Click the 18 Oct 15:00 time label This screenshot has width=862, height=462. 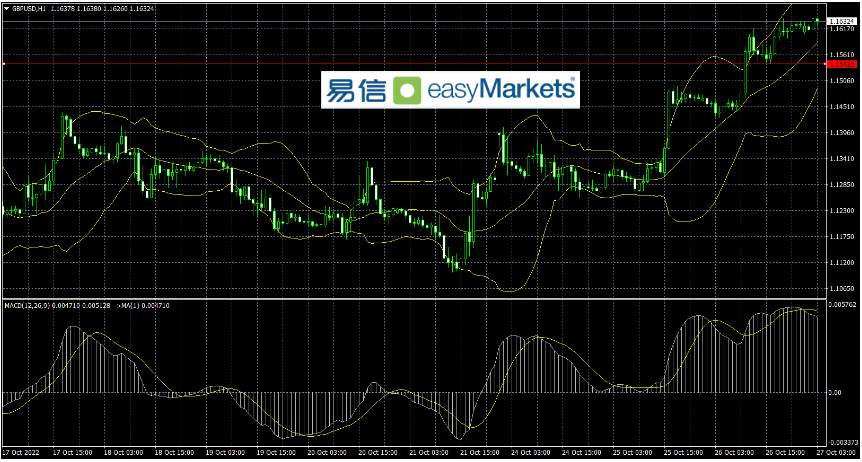coord(174,452)
